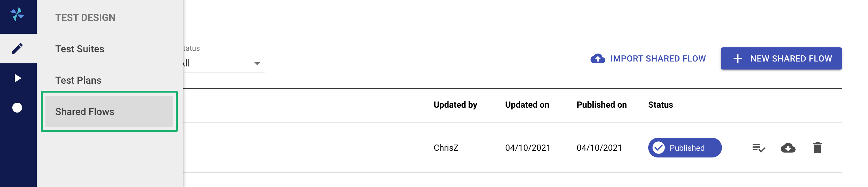The image size is (868, 187).
Task: Sort by Updated on column header
Action: [x=527, y=105]
